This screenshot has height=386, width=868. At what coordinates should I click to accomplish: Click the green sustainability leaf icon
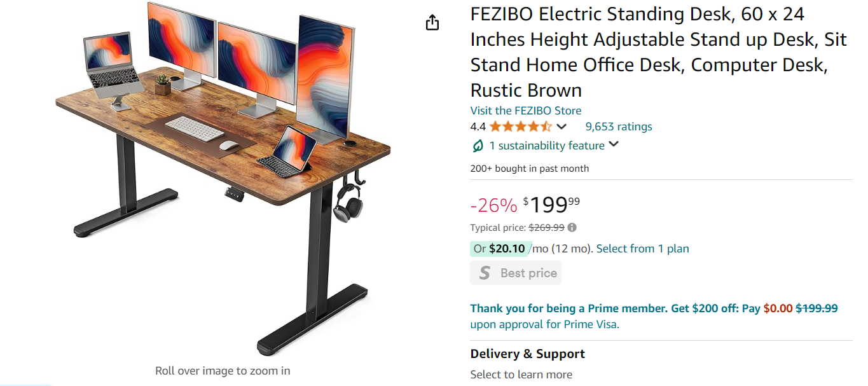click(x=478, y=146)
